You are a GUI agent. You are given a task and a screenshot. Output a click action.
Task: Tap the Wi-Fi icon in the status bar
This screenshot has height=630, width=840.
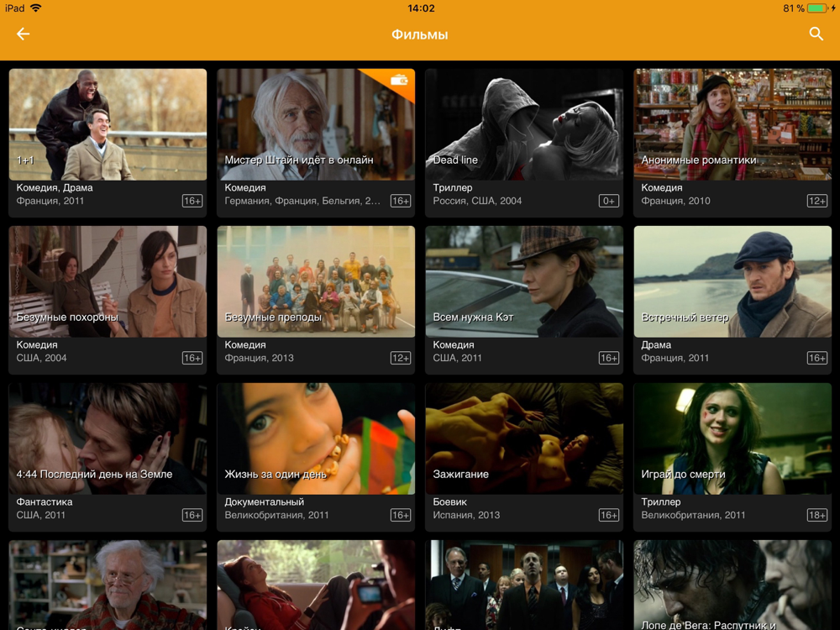click(36, 8)
